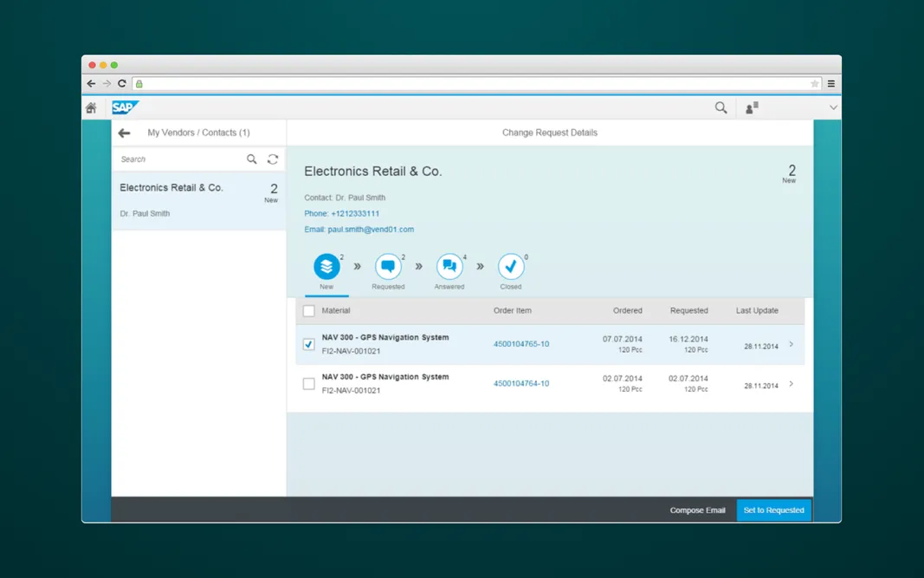Image resolution: width=924 pixels, height=578 pixels.
Task: Click the SAP home icon
Action: click(x=91, y=108)
